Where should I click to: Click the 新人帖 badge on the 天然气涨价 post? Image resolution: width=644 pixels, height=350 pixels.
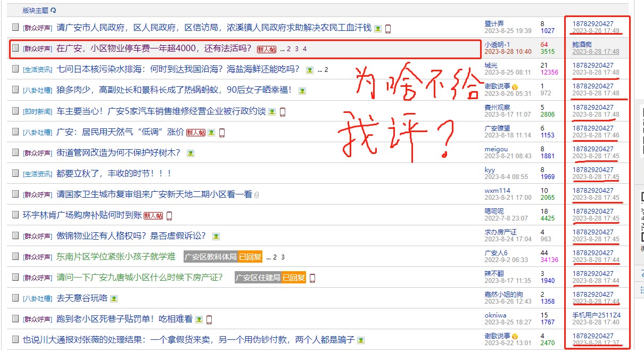(195, 133)
